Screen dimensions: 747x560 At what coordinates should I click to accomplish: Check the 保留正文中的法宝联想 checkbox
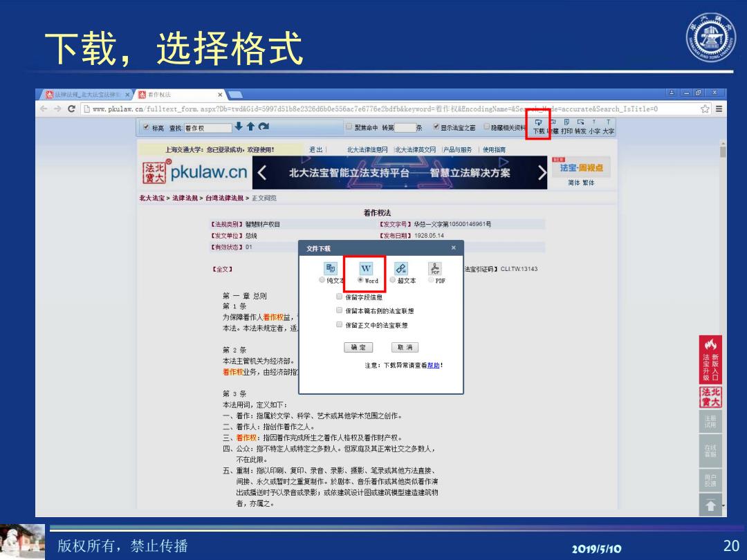tap(339, 324)
